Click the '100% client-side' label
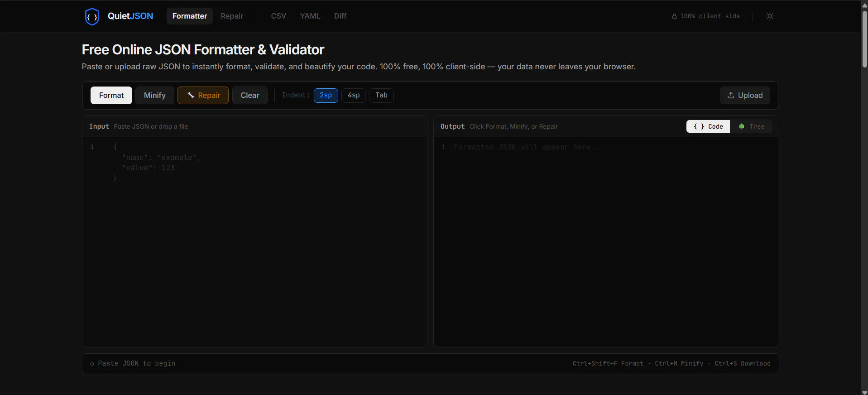The width and height of the screenshot is (868, 395). coord(710,16)
